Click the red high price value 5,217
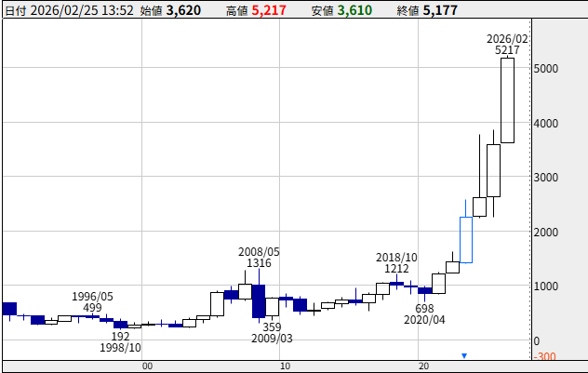This screenshot has width=588, height=373. coord(271,10)
